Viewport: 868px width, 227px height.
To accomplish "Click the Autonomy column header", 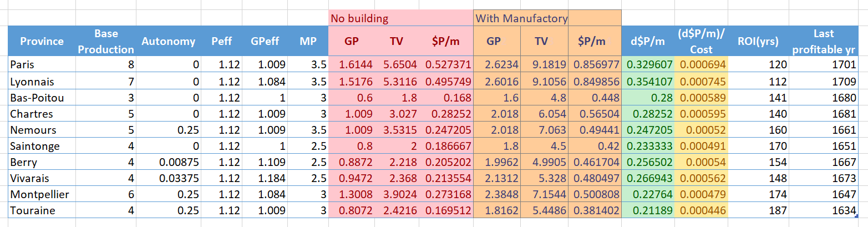I will point(168,41).
